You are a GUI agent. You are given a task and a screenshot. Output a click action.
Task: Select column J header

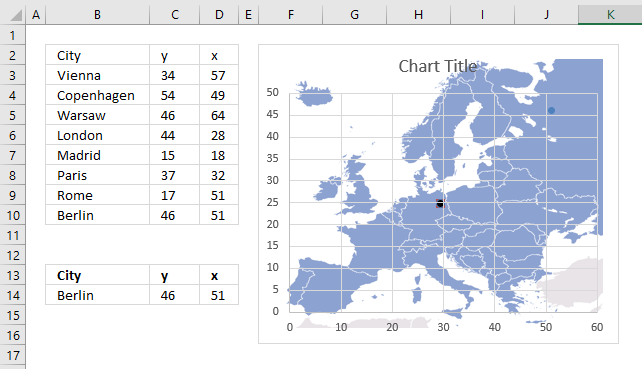[x=546, y=15]
